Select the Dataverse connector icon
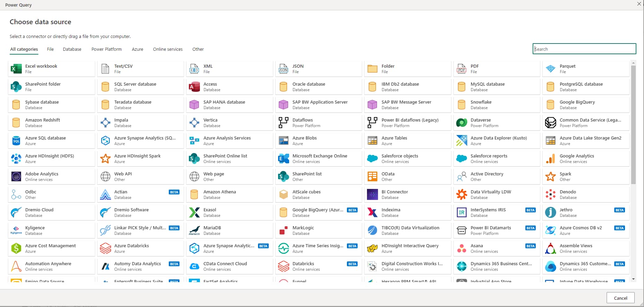The image size is (644, 307). click(462, 123)
